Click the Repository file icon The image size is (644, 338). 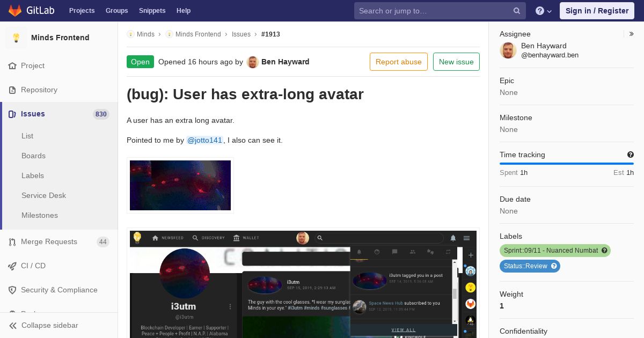tap(12, 90)
